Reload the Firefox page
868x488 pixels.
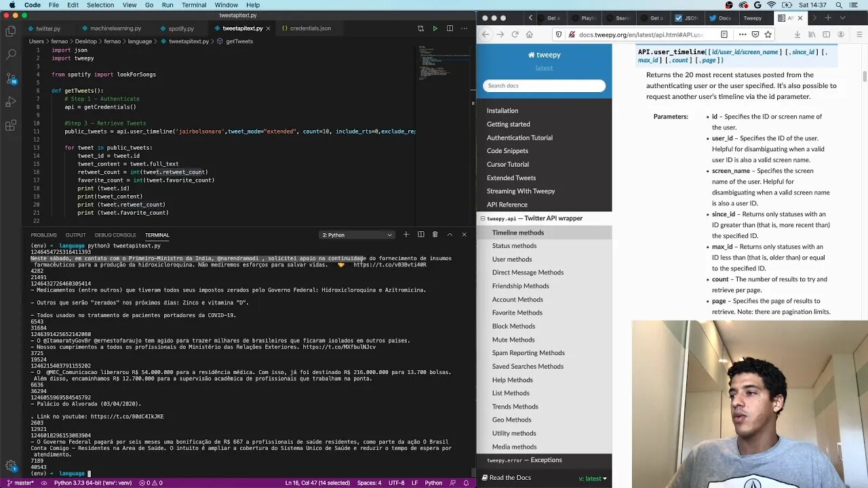[x=515, y=35]
